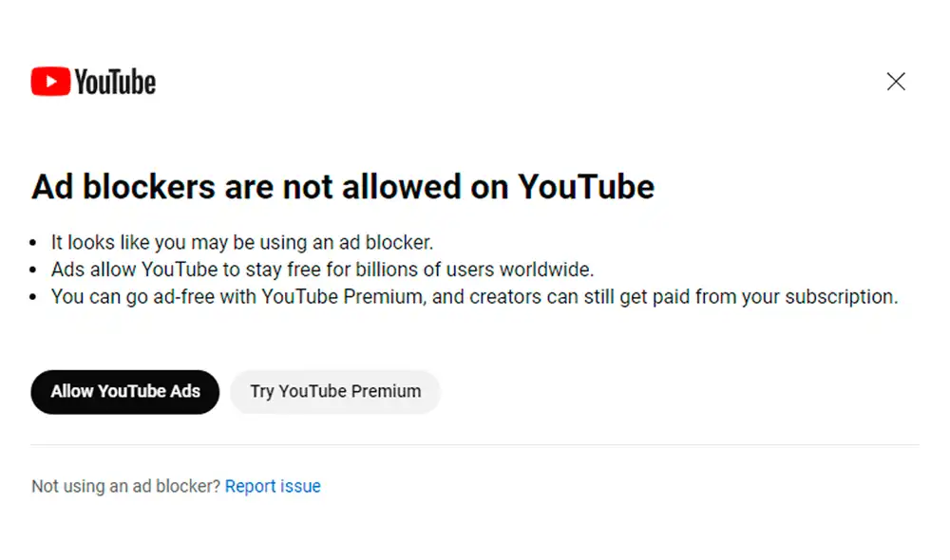The width and height of the screenshot is (950, 560).
Task: Click the Not using an ad blocker text
Action: [123, 486]
